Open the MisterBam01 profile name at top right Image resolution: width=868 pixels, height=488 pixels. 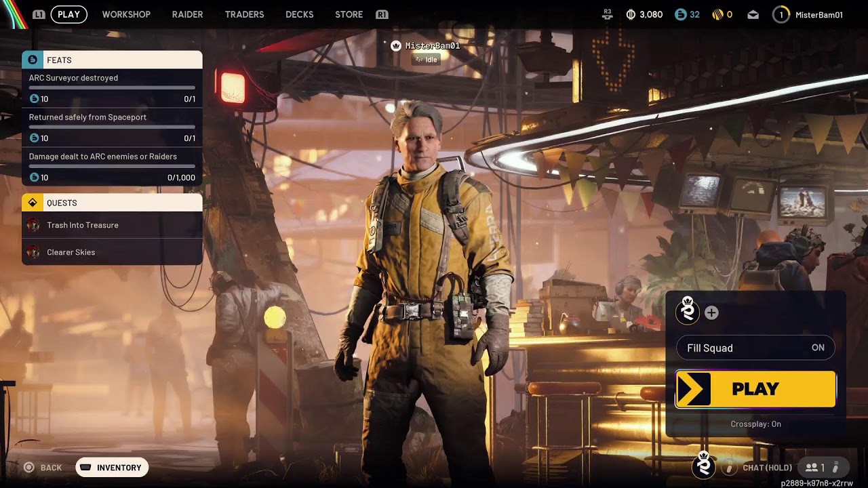click(818, 15)
